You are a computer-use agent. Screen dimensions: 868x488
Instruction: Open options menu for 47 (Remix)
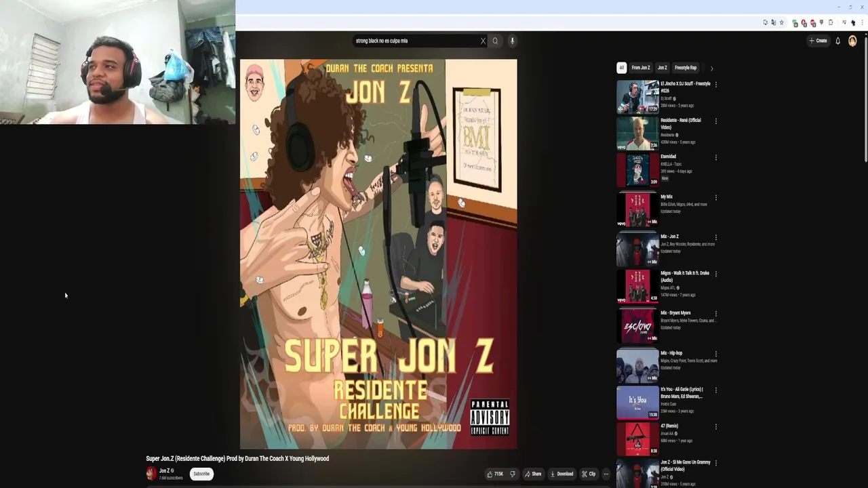716,427
